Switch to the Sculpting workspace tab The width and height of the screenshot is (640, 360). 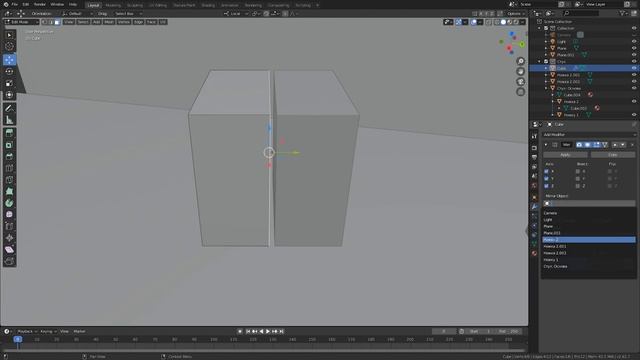click(x=135, y=5)
